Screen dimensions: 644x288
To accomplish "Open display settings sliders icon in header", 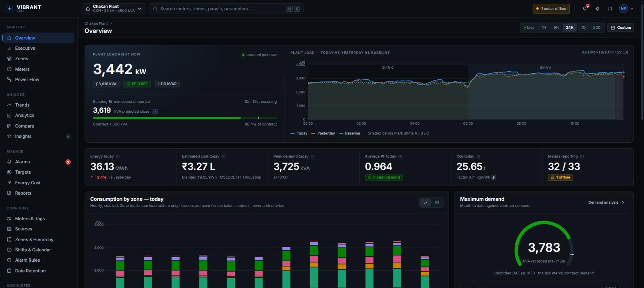I will point(610,9).
